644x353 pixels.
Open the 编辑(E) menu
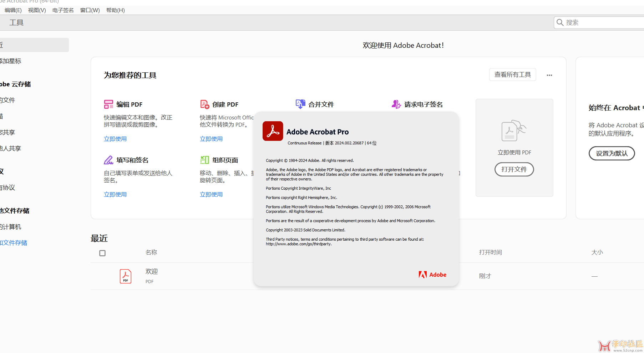(13, 10)
